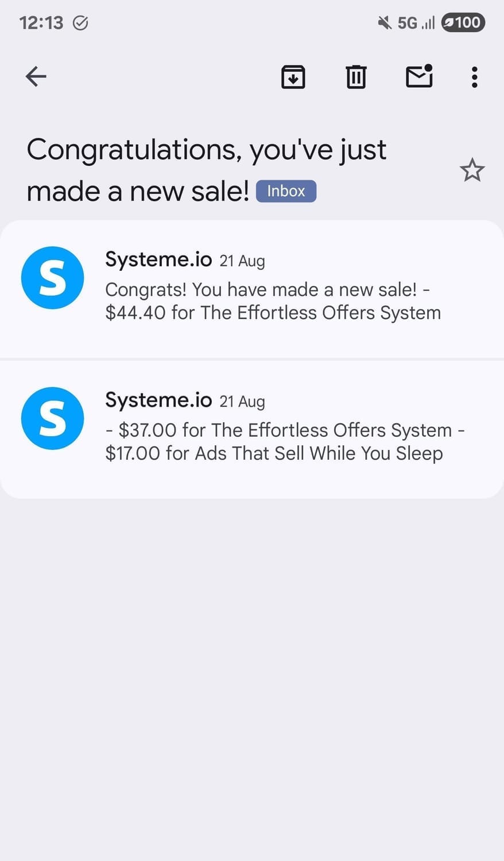
Task: Tap the Inbox label chip
Action: [286, 191]
